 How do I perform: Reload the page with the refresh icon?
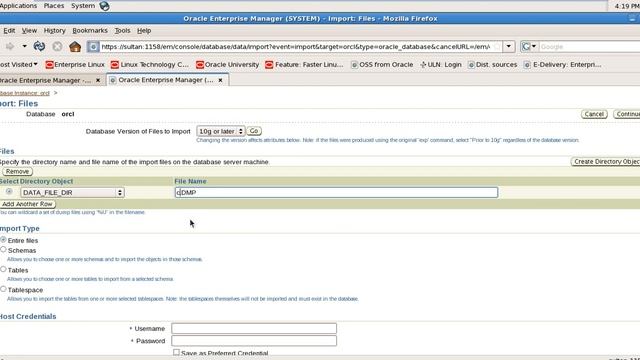click(x=39, y=47)
